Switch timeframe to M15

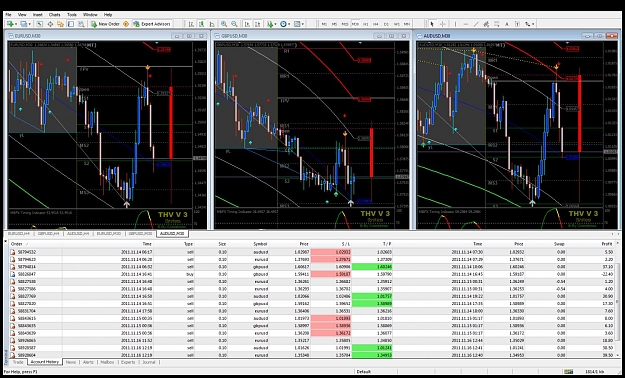tap(345, 24)
